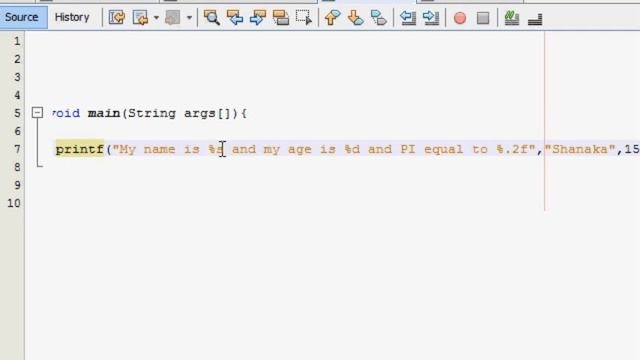Click the Uncomment code toolbar icon
Image resolution: width=640 pixels, height=360 pixels.
(x=535, y=18)
